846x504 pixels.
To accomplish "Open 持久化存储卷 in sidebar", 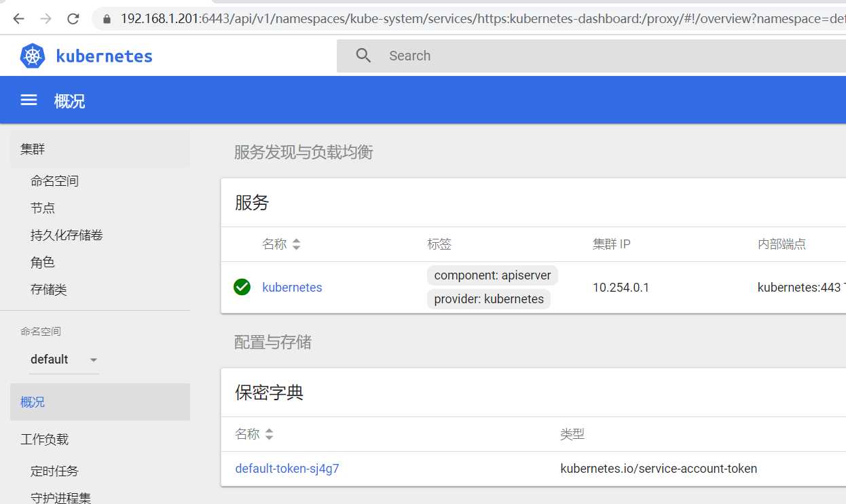I will click(67, 235).
